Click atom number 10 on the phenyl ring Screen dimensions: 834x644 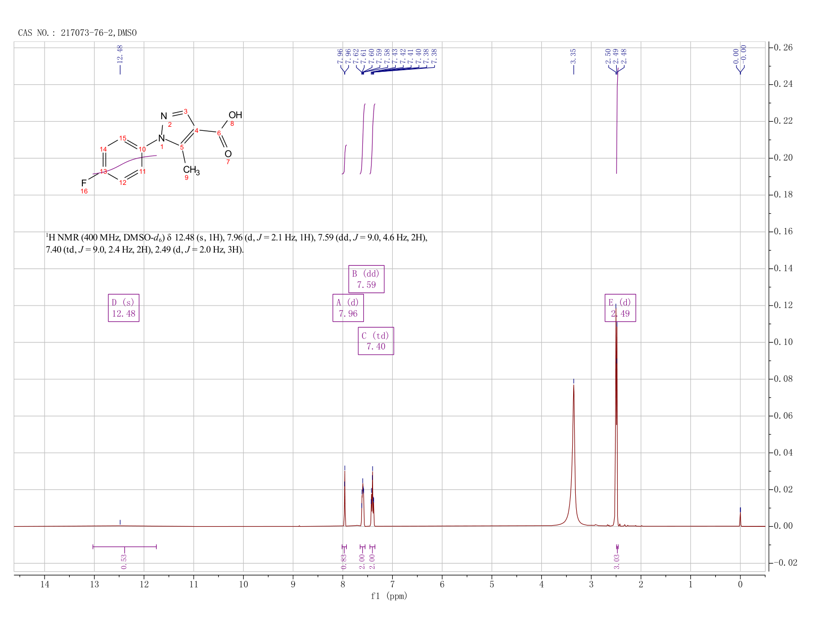pos(142,150)
